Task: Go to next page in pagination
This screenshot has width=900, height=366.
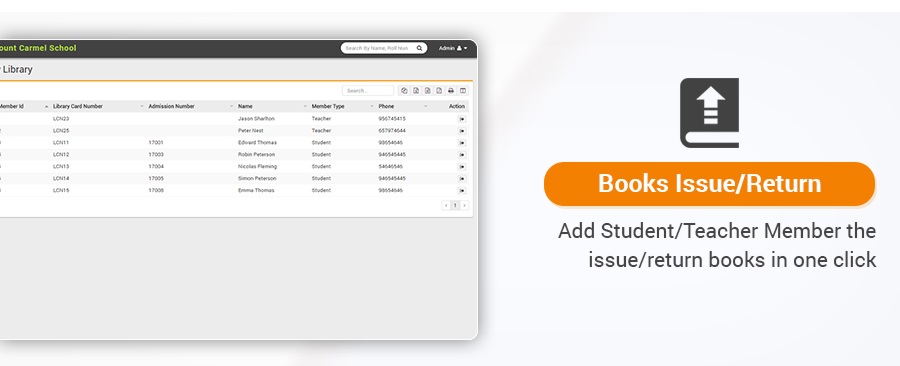Action: point(464,205)
